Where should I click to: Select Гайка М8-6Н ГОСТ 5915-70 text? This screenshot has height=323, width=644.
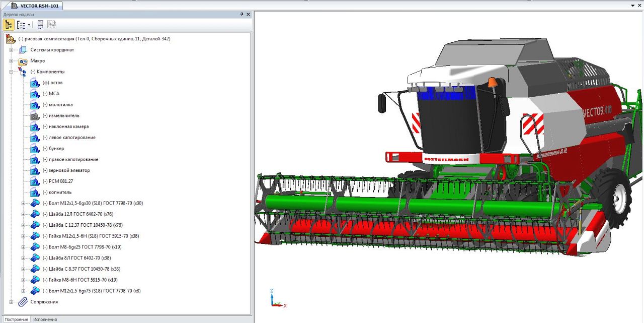(x=80, y=280)
